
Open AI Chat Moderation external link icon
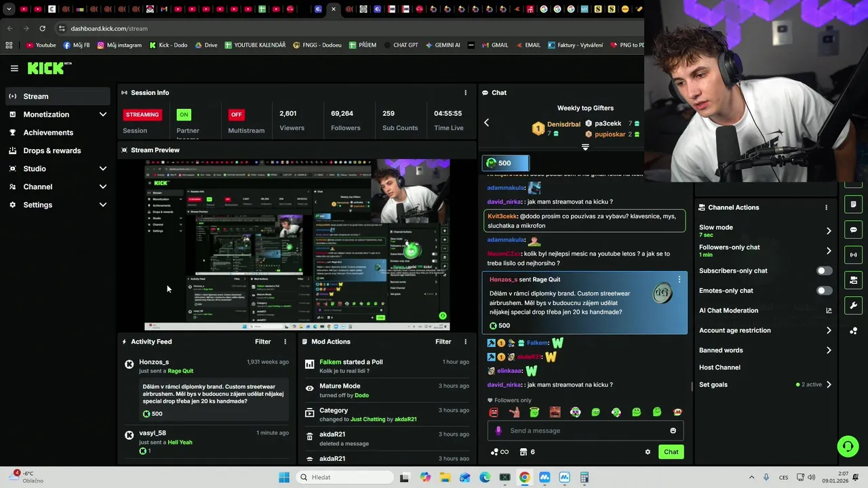[x=828, y=310]
